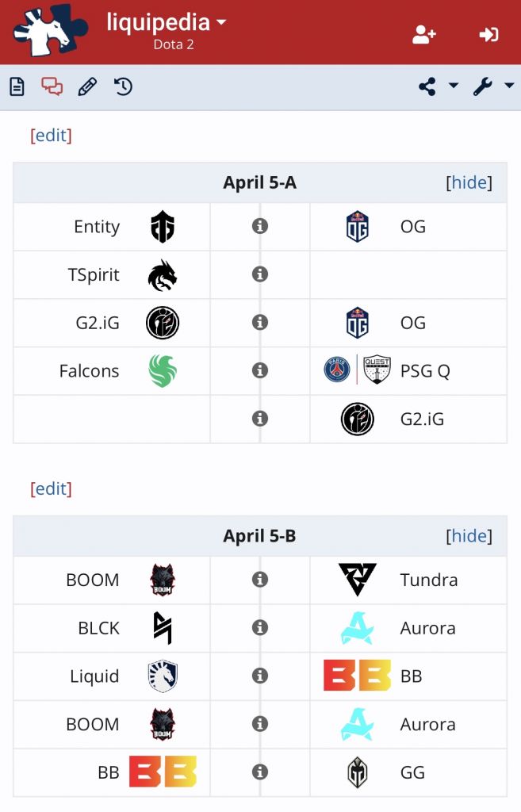Open the discussion talk page icon
Screen dimensions: 521x812
pos(52,86)
